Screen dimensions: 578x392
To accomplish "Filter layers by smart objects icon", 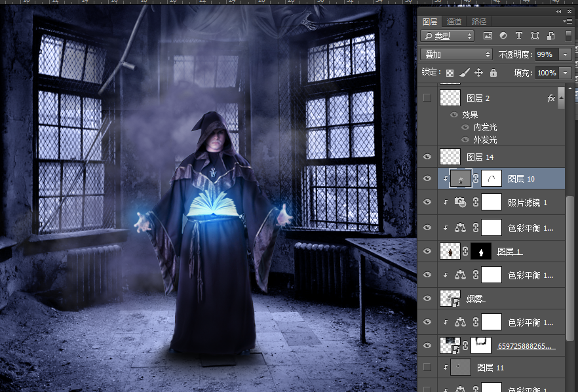I will (550, 36).
